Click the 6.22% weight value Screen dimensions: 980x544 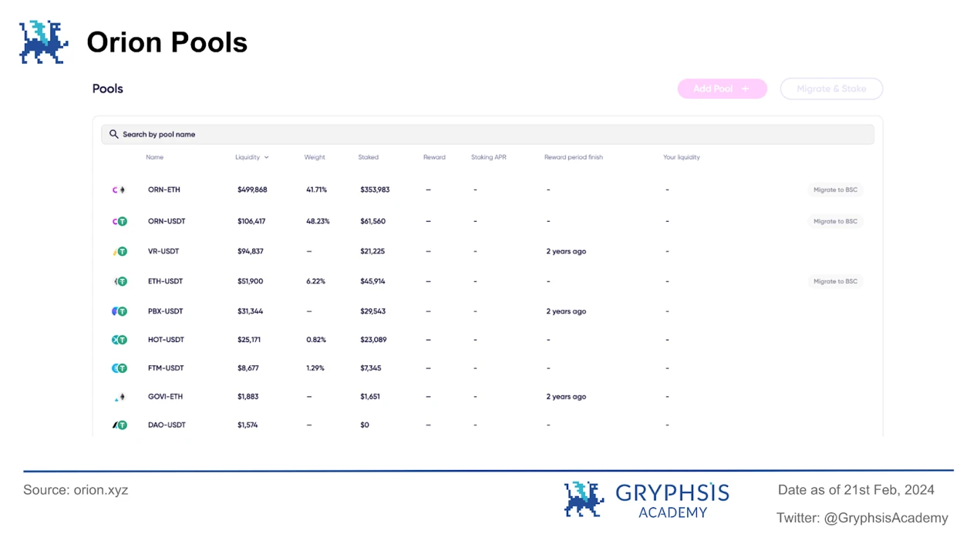[x=315, y=281]
